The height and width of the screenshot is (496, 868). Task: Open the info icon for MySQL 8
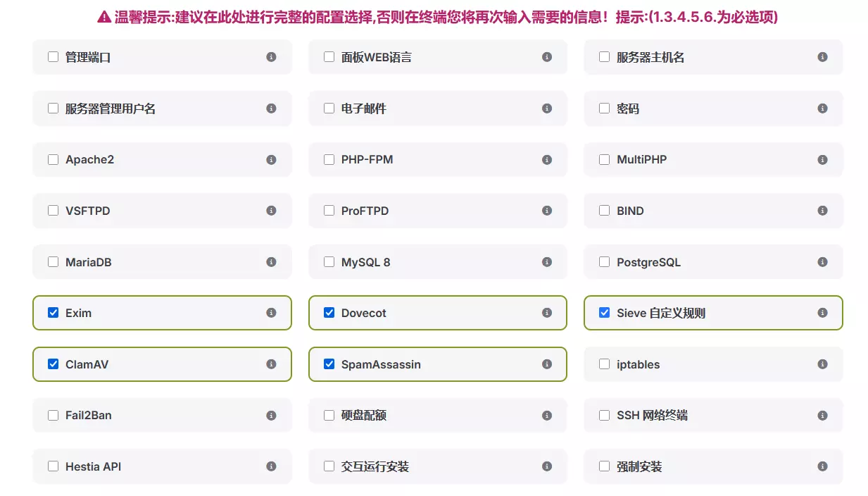[547, 262]
